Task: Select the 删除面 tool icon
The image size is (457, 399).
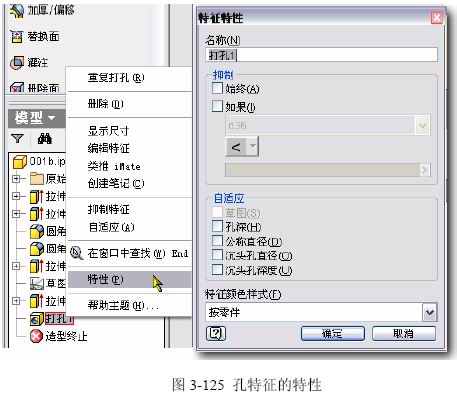Action: 17,87
